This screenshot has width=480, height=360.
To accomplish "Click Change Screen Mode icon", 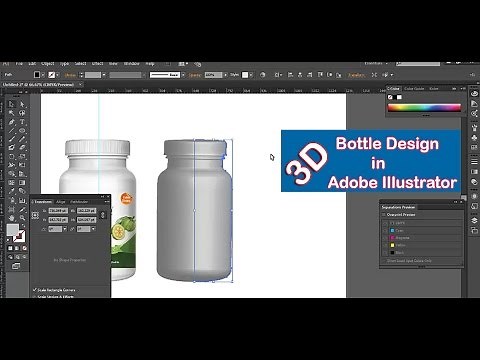I will pyautogui.click(x=16, y=266).
